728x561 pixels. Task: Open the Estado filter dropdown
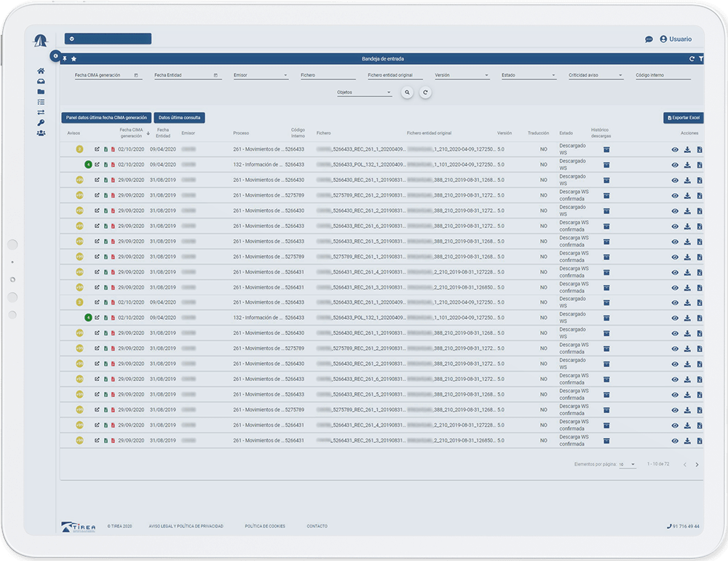(x=529, y=75)
